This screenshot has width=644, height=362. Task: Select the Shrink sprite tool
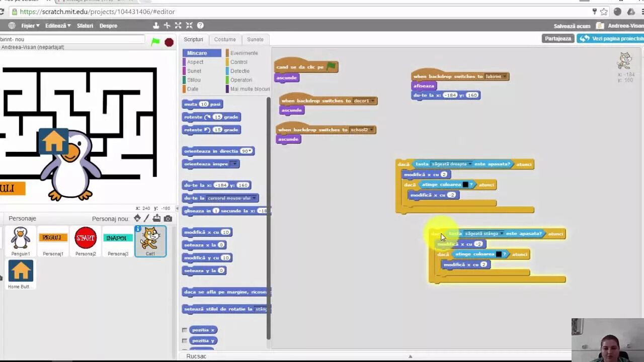coord(189,25)
